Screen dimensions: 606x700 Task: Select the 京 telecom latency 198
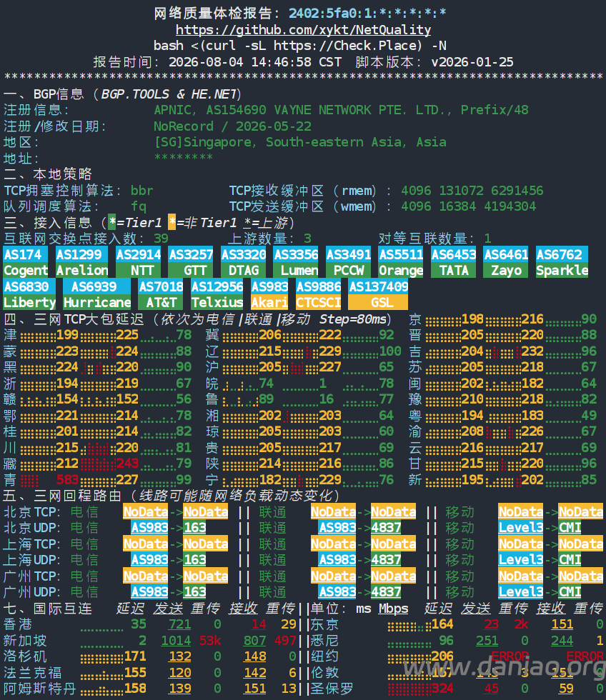(472, 319)
